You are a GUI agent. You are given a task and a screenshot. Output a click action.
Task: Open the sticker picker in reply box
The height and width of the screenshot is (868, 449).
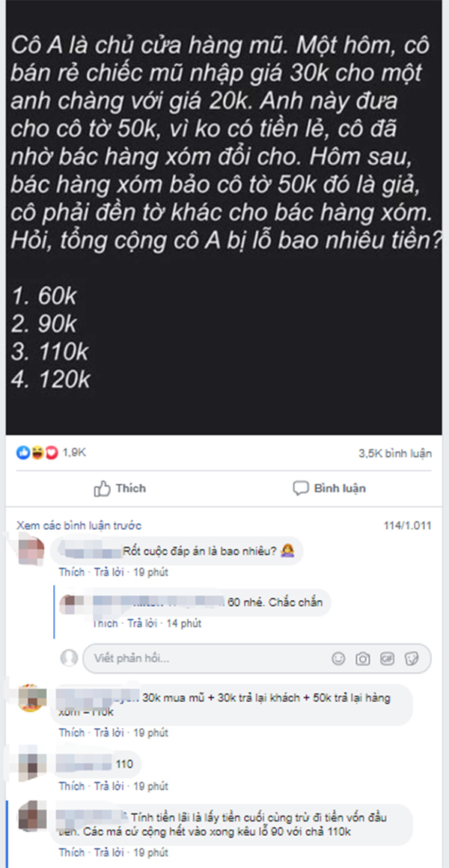(412, 658)
